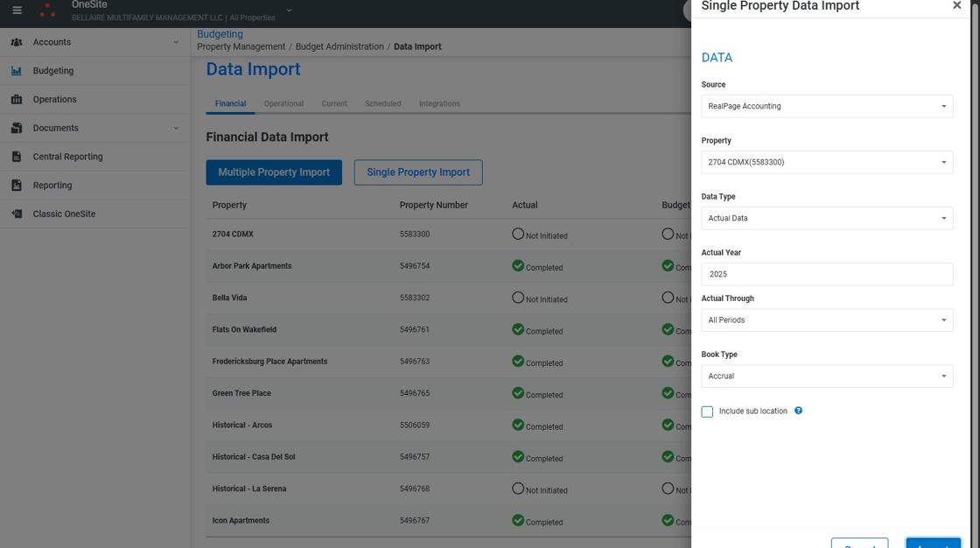The height and width of the screenshot is (548, 980).
Task: Open the hamburger navigation menu
Action: pos(17,11)
